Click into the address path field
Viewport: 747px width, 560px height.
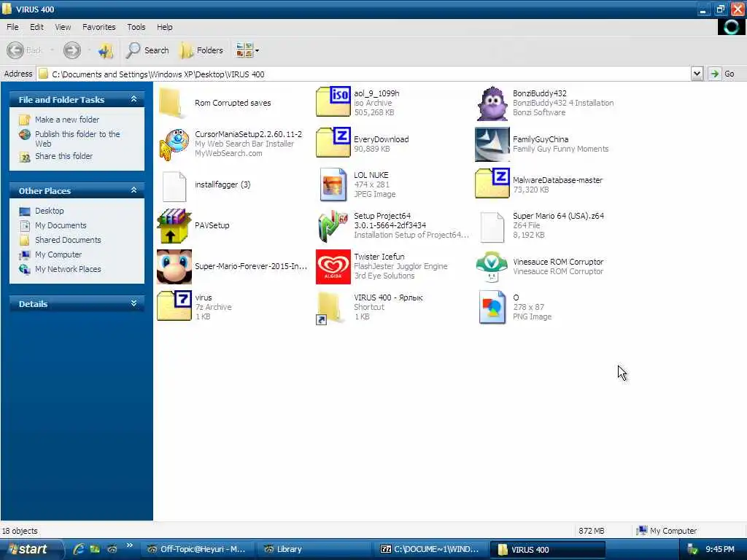(363, 74)
